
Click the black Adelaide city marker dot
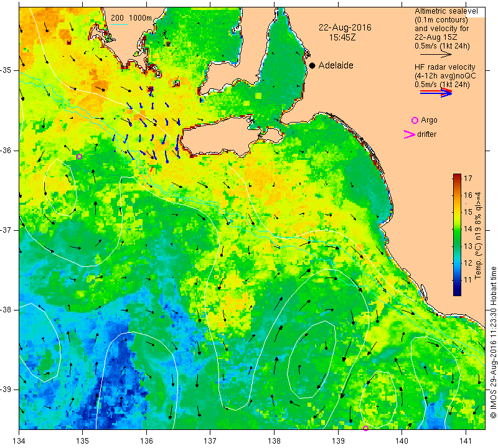point(312,65)
